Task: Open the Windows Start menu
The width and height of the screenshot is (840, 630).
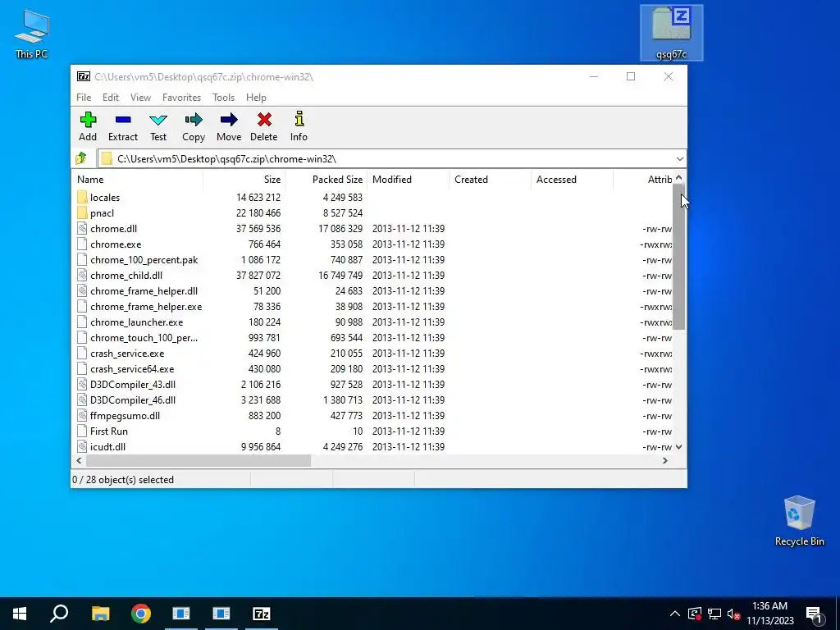Action: click(20, 614)
